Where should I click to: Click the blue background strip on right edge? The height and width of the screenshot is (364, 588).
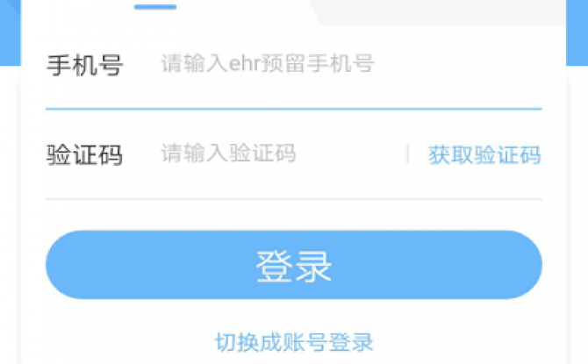point(577,32)
